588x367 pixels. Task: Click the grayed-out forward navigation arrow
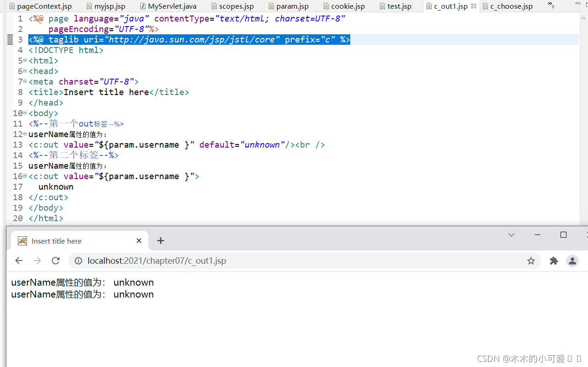[x=37, y=261]
